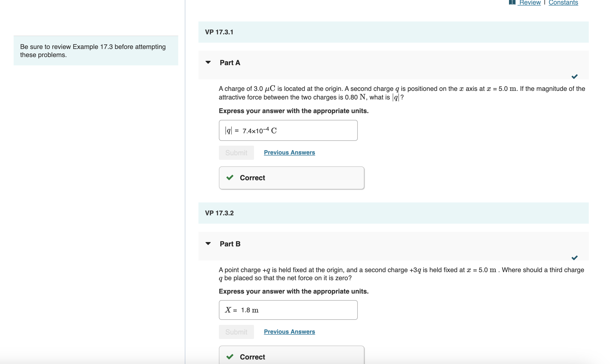The image size is (612, 364).
Task: Open Previous Answers for Part B
Action: (x=289, y=332)
